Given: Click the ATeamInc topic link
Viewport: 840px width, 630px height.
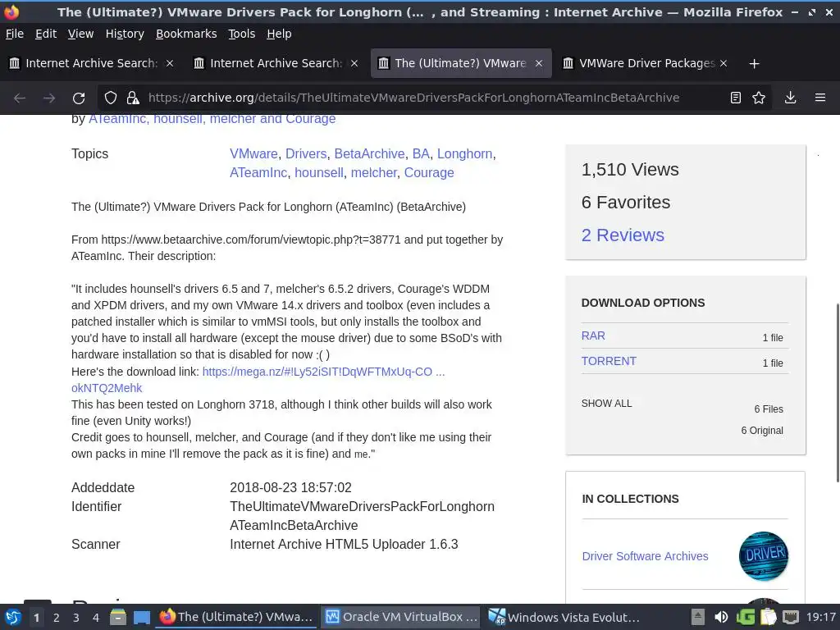Looking at the screenshot, I should 258,172.
